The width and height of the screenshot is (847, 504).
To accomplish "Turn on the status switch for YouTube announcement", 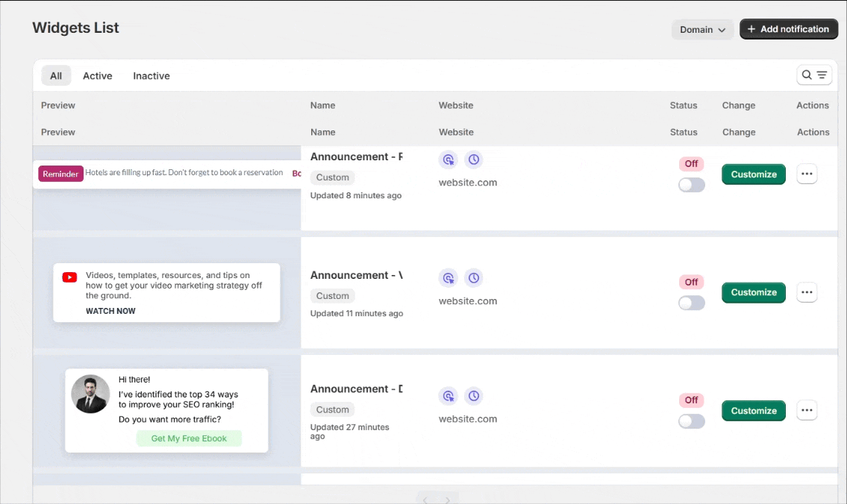I will click(692, 303).
